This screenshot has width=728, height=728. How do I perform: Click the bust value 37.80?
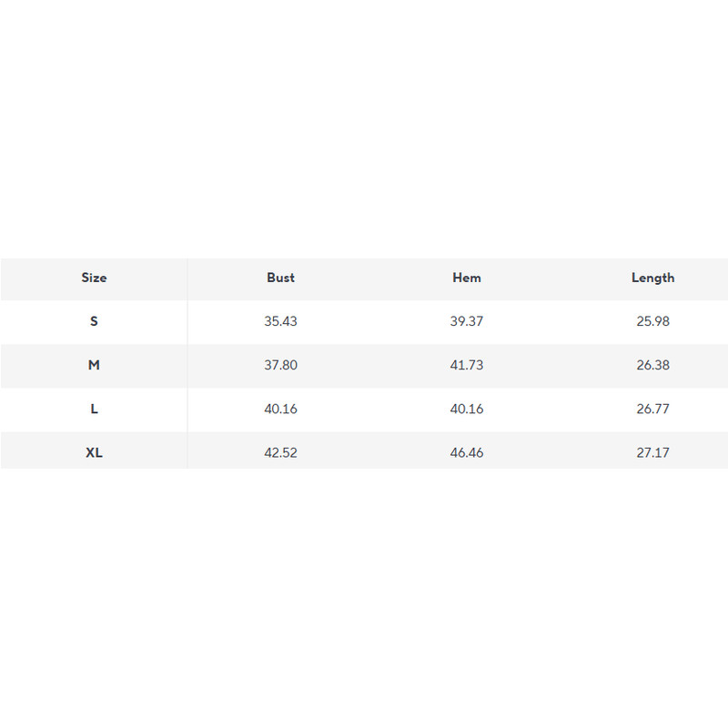coord(280,365)
